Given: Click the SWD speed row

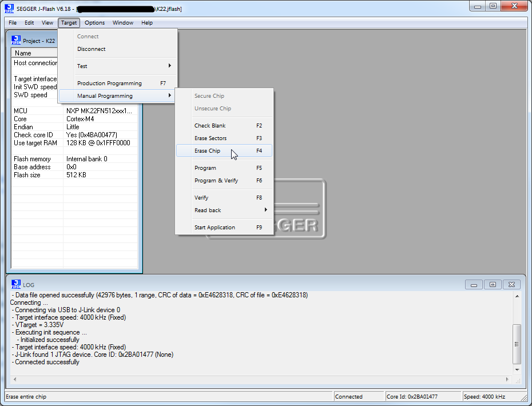Looking at the screenshot, I should tap(34, 95).
